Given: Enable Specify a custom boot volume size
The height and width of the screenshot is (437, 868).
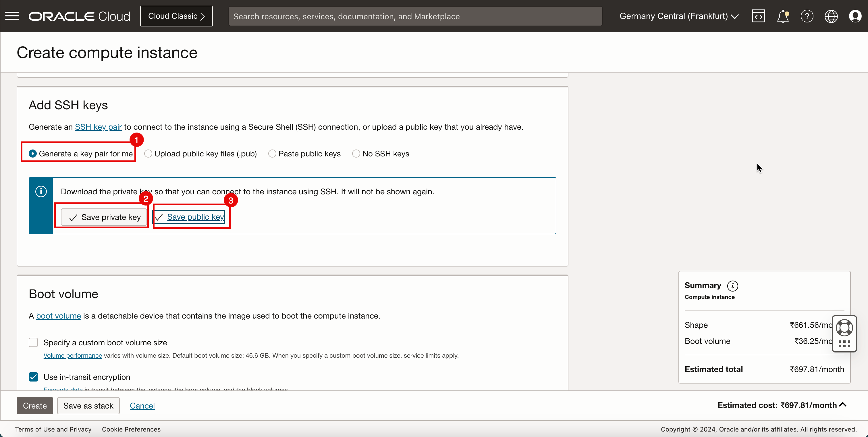Looking at the screenshot, I should [33, 342].
